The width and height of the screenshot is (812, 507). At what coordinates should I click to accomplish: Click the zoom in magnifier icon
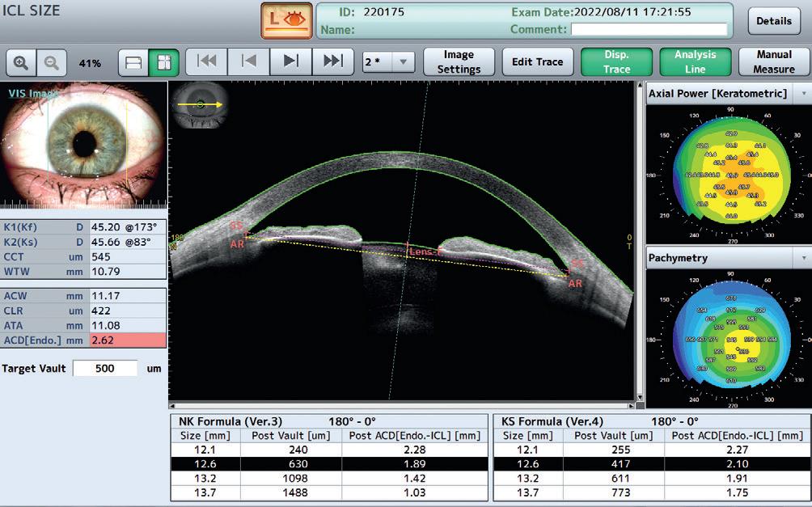21,63
